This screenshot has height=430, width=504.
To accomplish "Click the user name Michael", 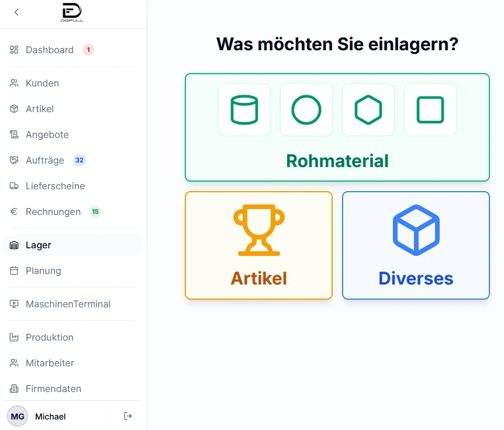I will pyautogui.click(x=50, y=417).
